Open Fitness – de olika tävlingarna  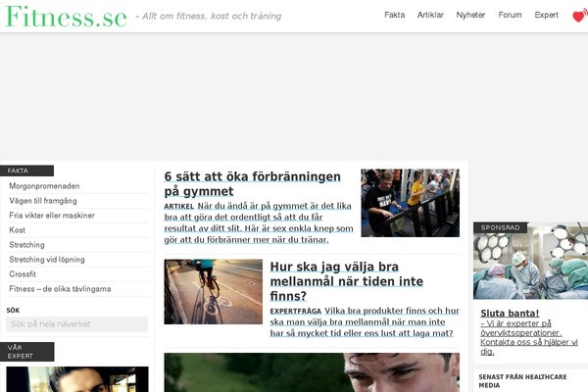60,289
